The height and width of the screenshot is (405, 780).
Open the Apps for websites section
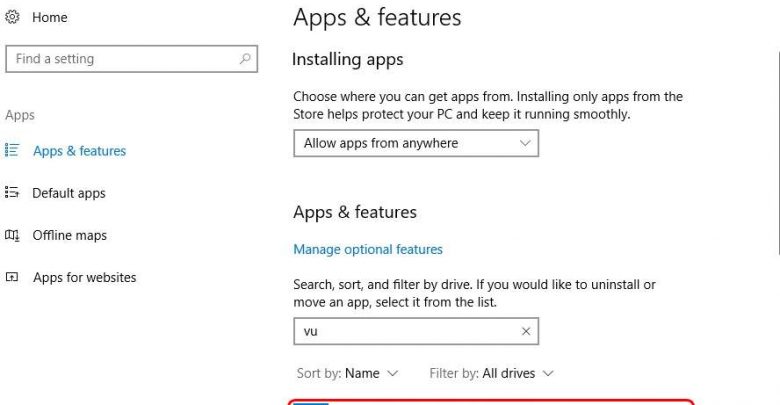click(84, 277)
